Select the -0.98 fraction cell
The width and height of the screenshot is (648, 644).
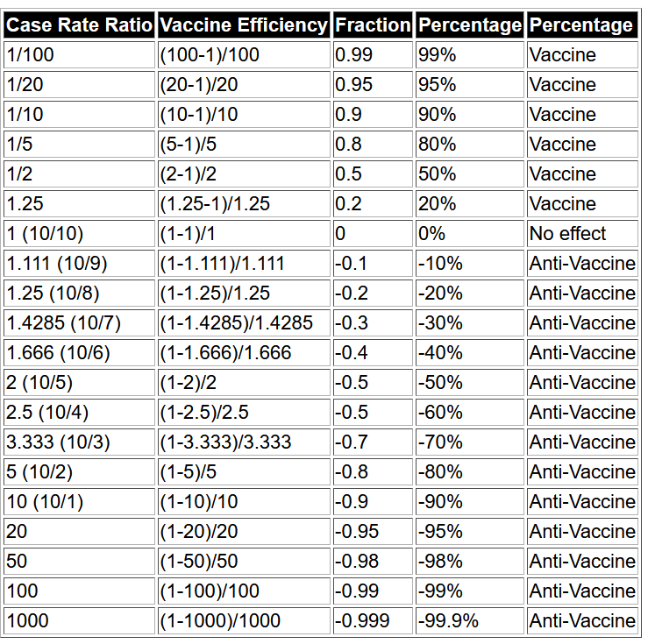(x=373, y=561)
